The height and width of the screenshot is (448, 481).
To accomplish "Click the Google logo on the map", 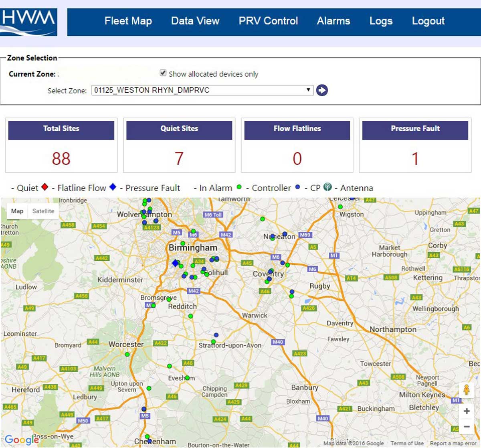I will [21, 440].
